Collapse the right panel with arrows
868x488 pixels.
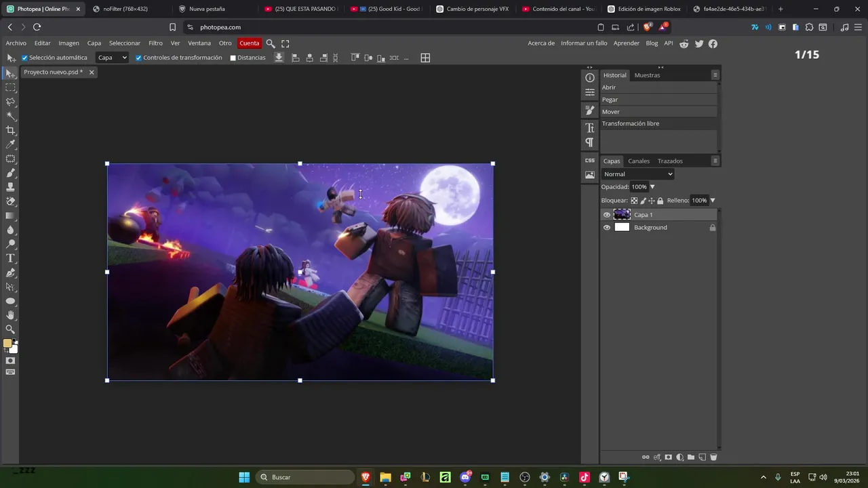tap(660, 67)
